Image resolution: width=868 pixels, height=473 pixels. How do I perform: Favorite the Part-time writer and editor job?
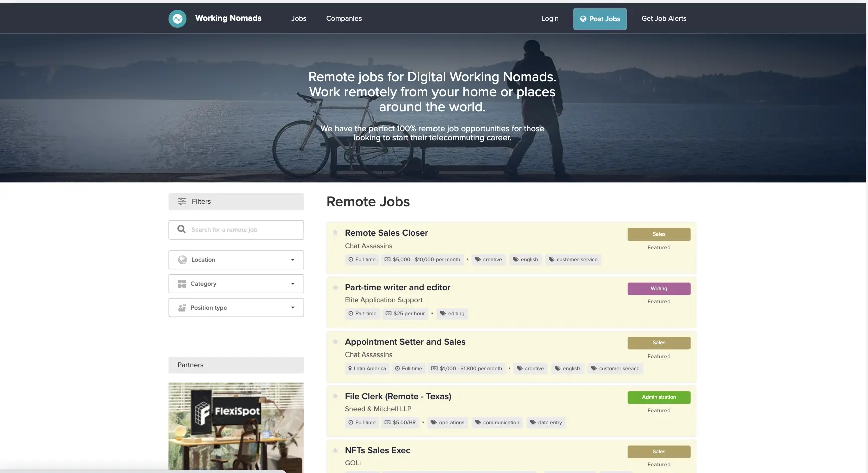pos(335,287)
